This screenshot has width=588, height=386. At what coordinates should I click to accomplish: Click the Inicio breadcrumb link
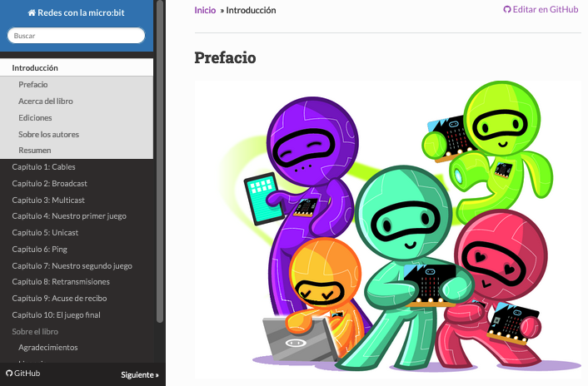(205, 10)
